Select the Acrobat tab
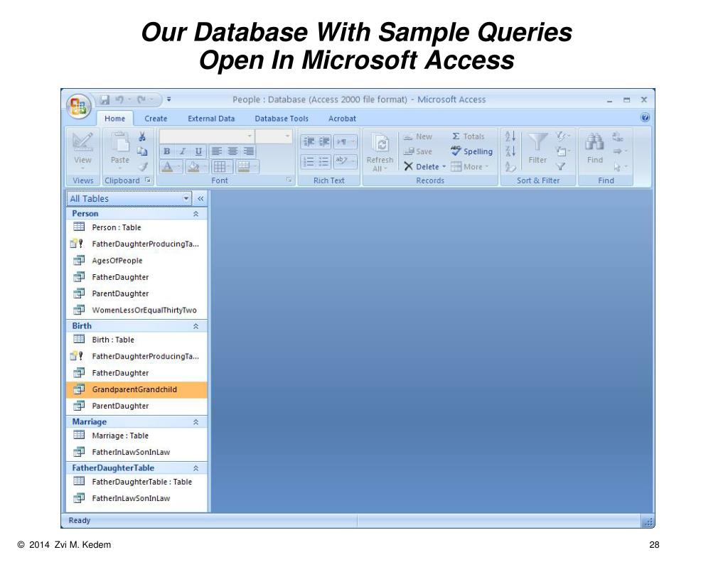This screenshot has height=562, width=728. pyautogui.click(x=342, y=119)
